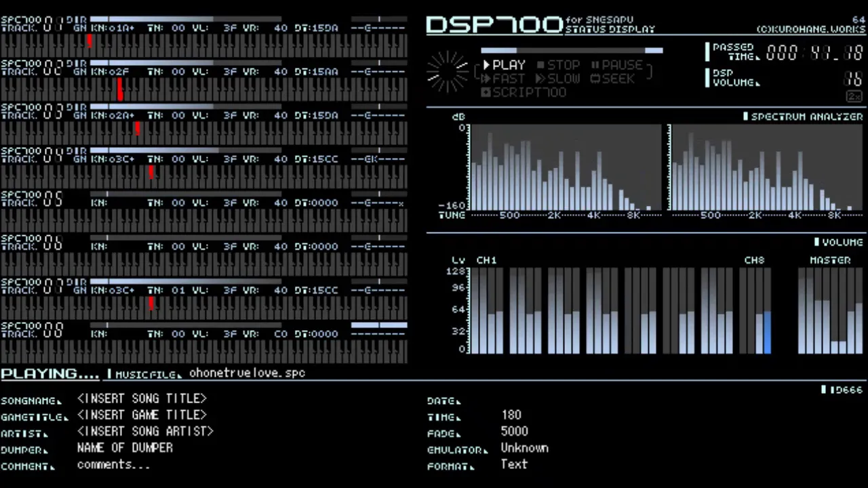Click the <INSERT SONG ARTIST> field

(x=145, y=431)
